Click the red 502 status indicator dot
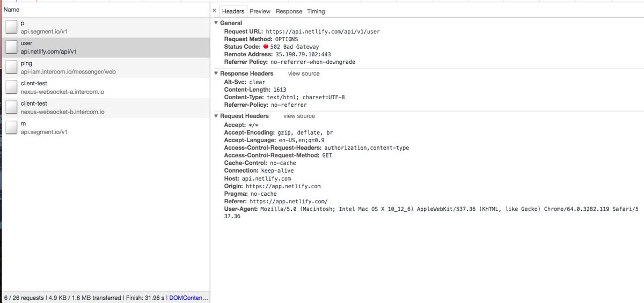Screen dimensions: 644x303 coord(265,47)
